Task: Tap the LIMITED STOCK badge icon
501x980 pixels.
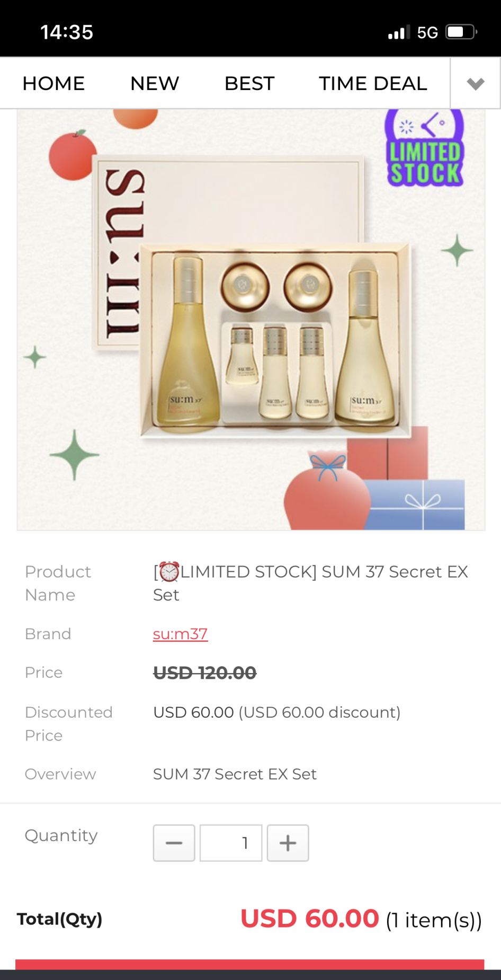Action: 425,149
